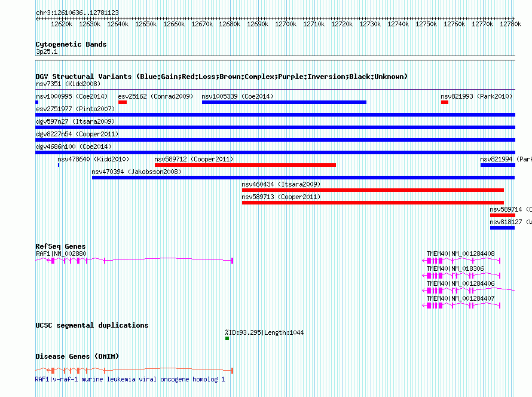Open the nsv821993 (Park2010) label
This screenshot has height=397, width=532.
(x=476, y=96)
